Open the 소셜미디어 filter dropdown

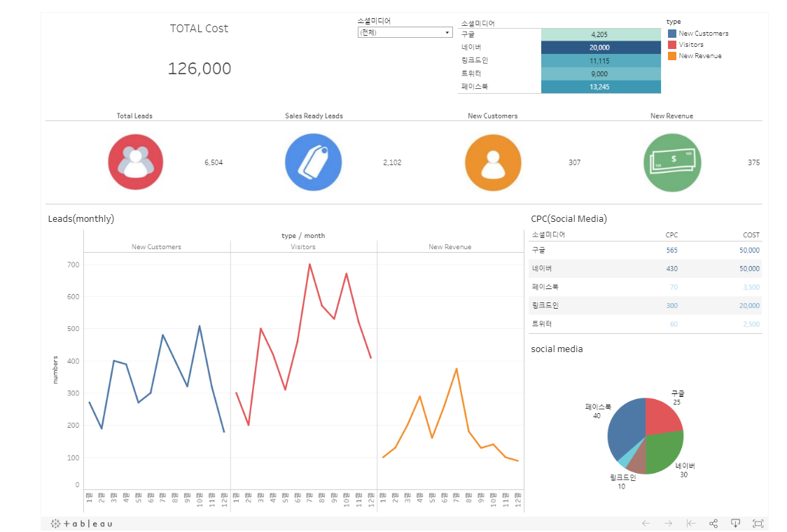[405, 33]
